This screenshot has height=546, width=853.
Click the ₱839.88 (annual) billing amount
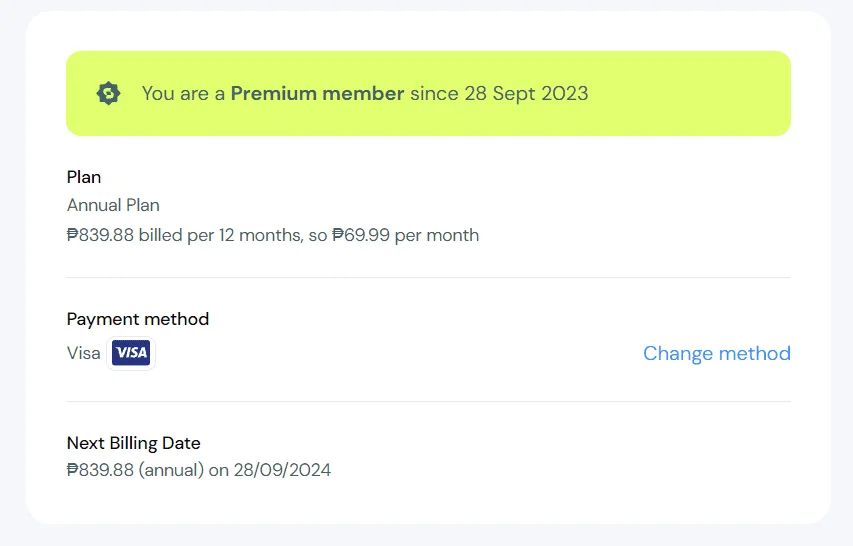pyautogui.click(x=135, y=470)
